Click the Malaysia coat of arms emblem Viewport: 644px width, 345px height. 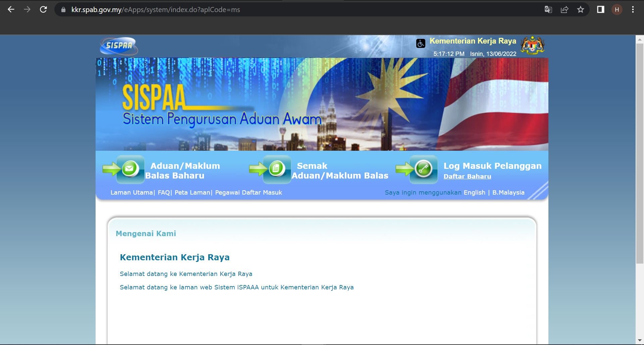point(532,46)
